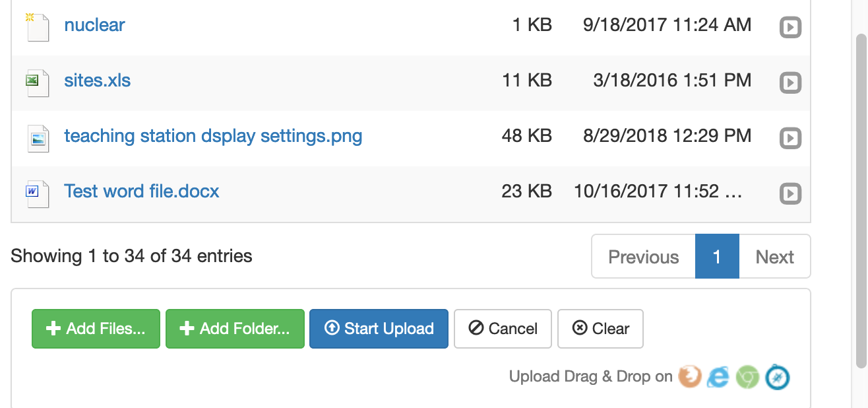The height and width of the screenshot is (408, 868).
Task: Select page 1 in pagination
Action: tap(717, 256)
